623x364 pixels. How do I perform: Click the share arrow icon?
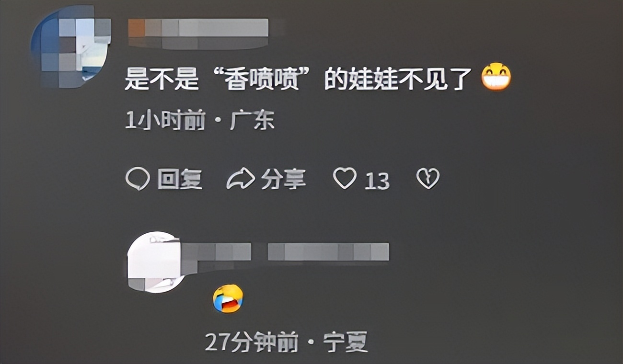(241, 179)
